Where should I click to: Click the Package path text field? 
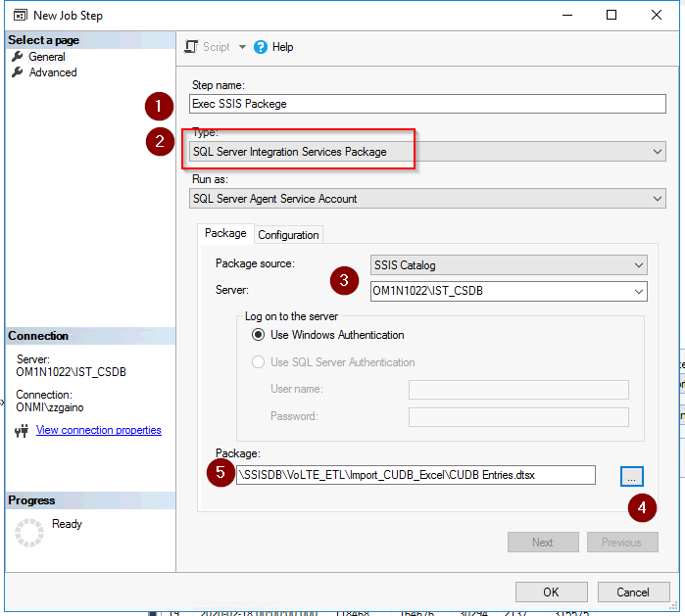(416, 475)
